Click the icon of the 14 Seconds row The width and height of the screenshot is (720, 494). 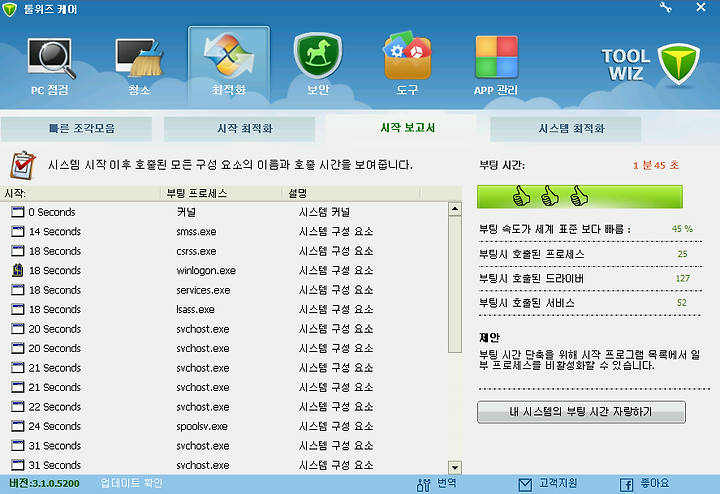pos(17,231)
